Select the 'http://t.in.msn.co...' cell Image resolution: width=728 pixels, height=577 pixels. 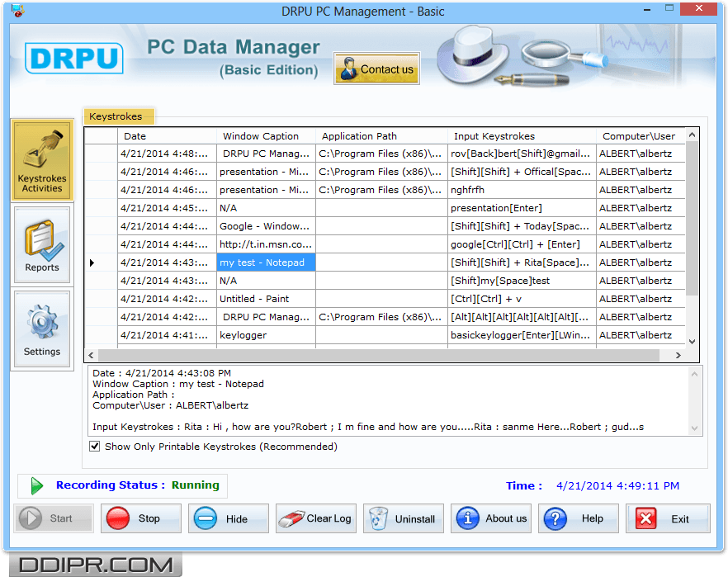coord(266,244)
